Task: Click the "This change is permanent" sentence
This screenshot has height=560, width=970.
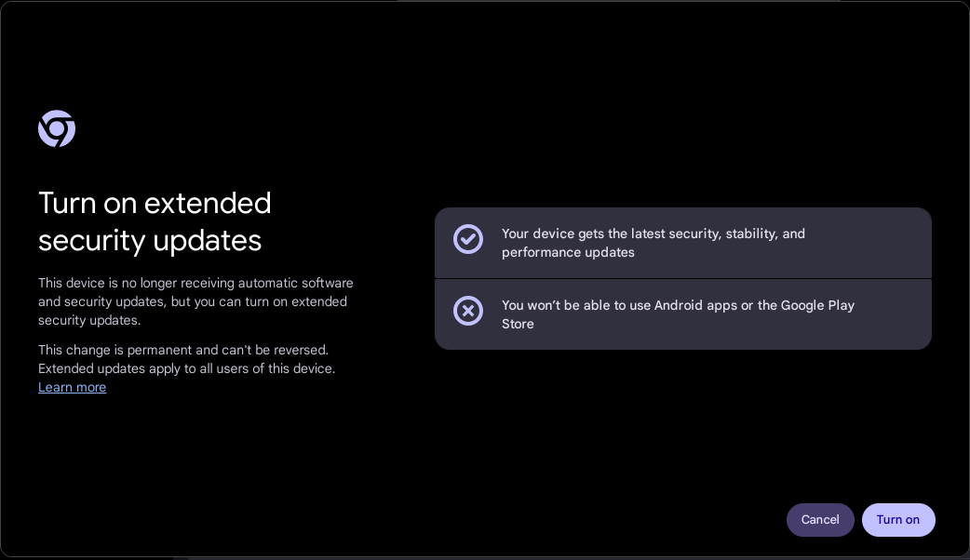Action: coord(183,350)
